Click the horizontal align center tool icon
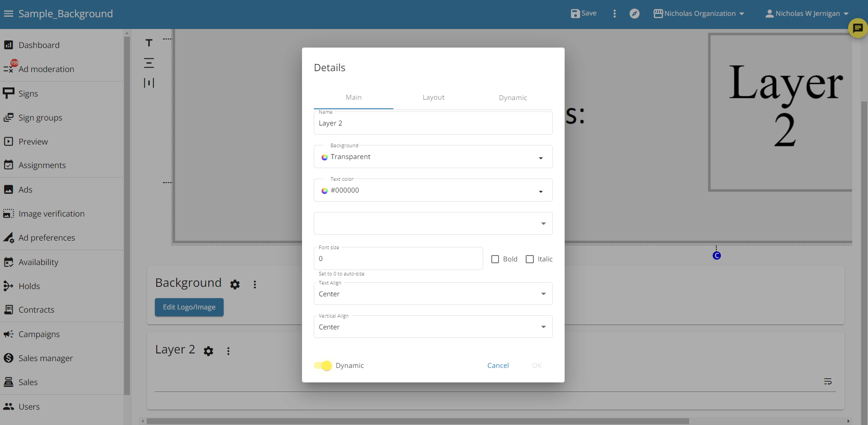 [149, 63]
